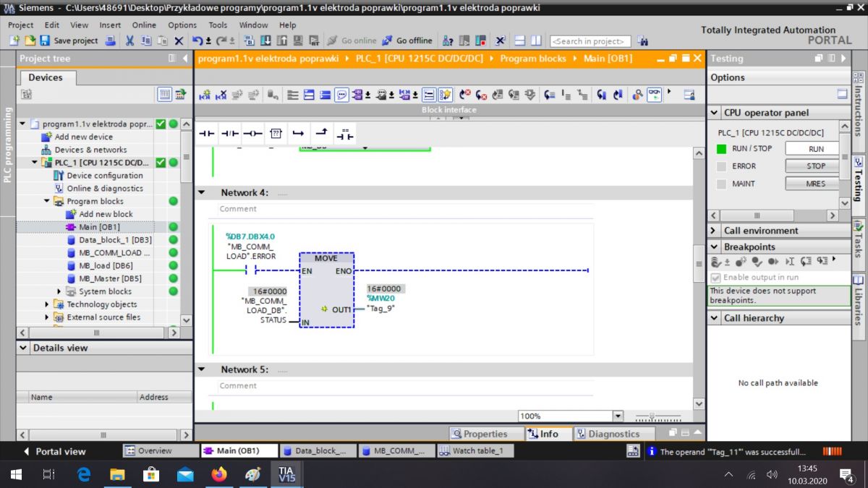Insert an empty box instruction

click(276, 134)
